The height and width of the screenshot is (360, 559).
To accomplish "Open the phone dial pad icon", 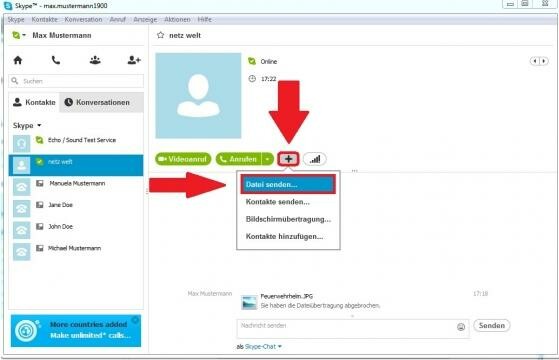I will tap(56, 60).
